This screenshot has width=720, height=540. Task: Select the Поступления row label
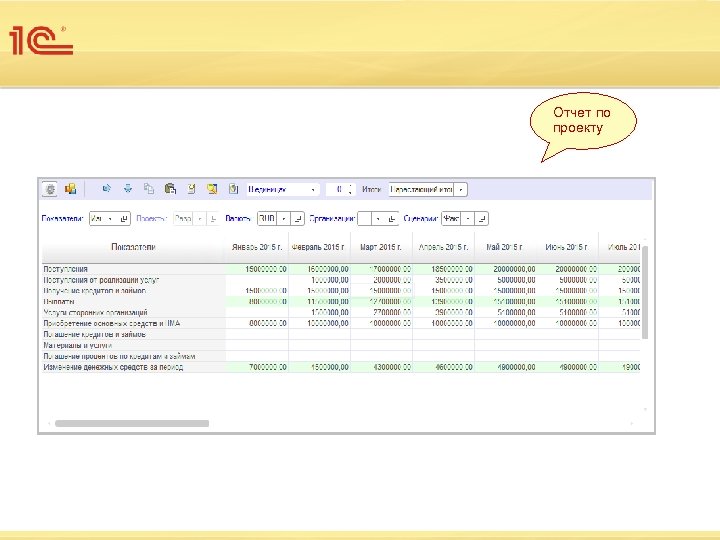[x=66, y=269]
